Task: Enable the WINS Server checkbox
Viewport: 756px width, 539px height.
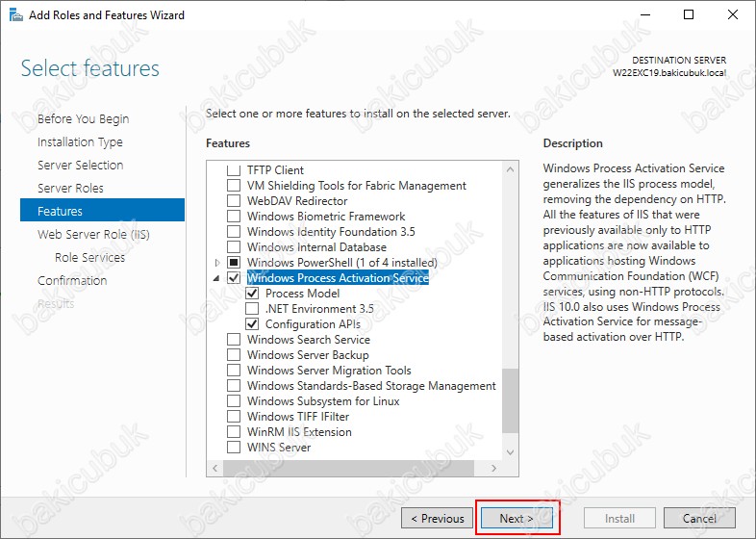Action: [x=234, y=448]
